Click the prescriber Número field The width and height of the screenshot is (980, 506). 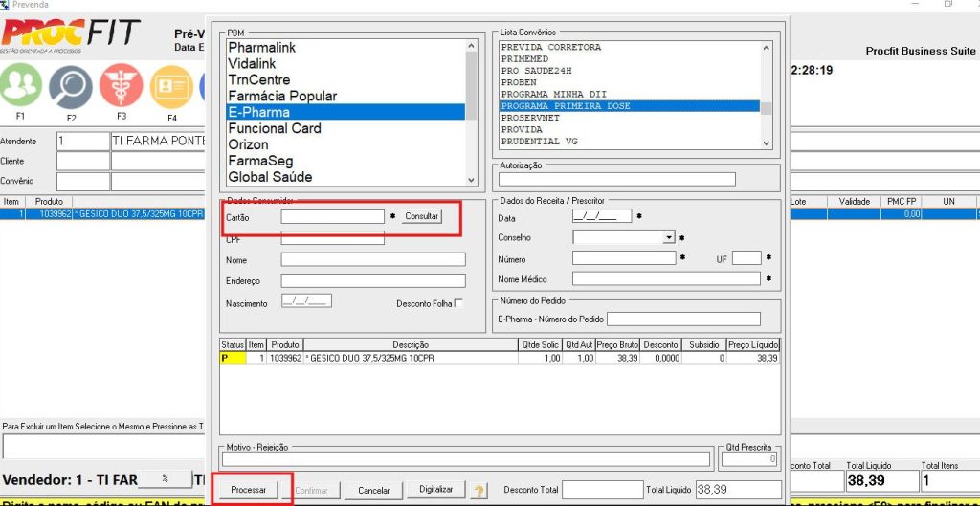(624, 257)
